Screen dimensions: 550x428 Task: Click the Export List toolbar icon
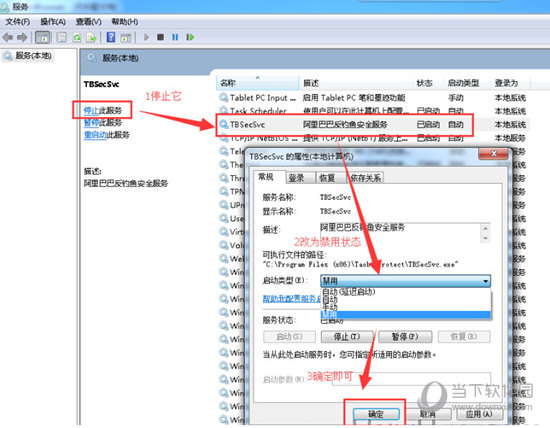pos(91,37)
